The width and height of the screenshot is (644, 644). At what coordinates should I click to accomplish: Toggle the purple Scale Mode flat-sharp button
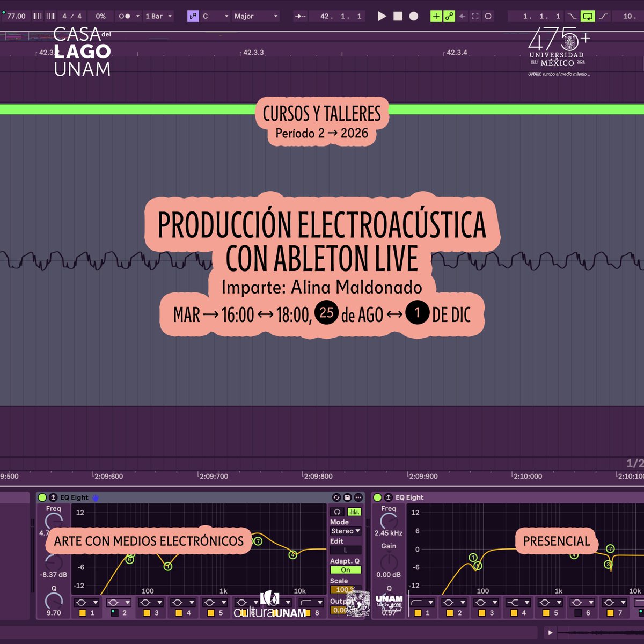point(193,16)
